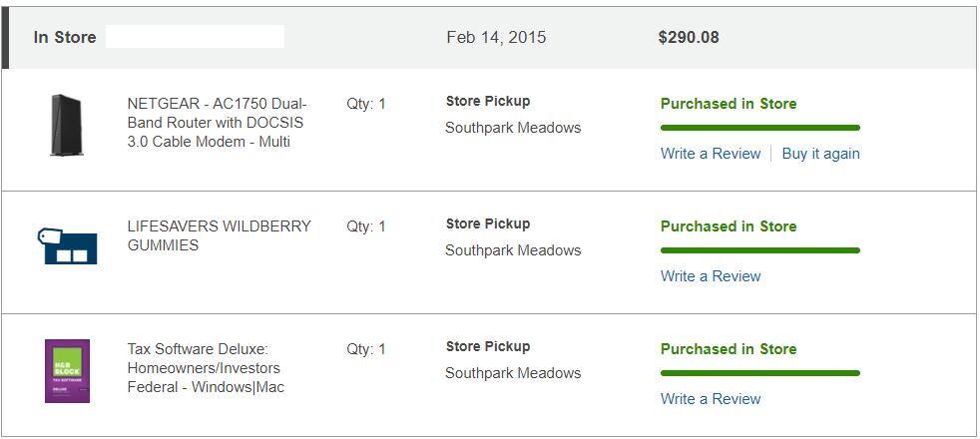Write a Review for the Lifesavers gummies
This screenshot has height=439, width=980.
pyautogui.click(x=710, y=276)
